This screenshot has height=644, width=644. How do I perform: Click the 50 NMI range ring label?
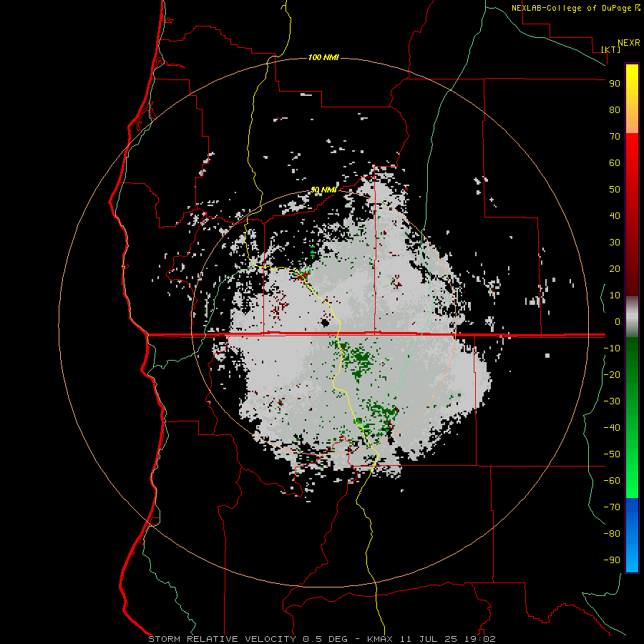coord(323,190)
